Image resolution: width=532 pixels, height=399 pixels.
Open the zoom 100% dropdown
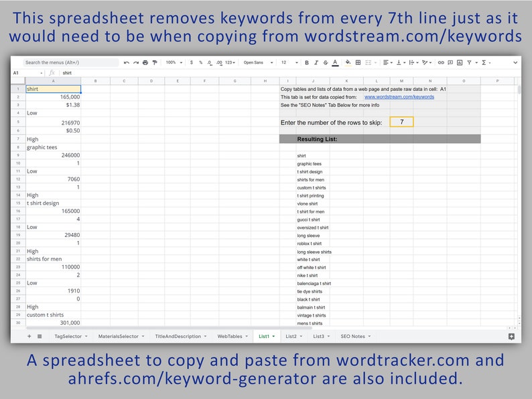tap(174, 62)
